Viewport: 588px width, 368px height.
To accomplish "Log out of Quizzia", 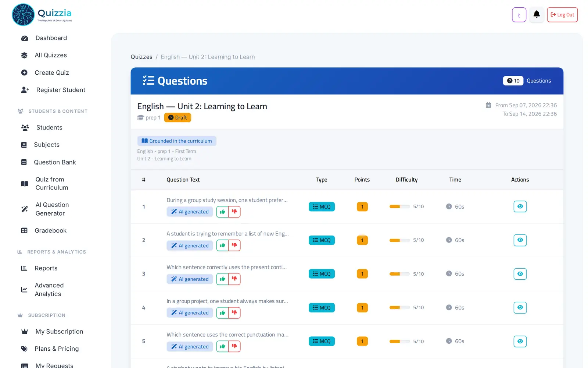I will [x=562, y=15].
